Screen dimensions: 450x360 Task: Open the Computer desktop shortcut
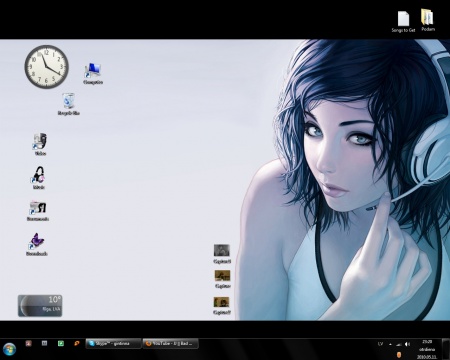93,73
